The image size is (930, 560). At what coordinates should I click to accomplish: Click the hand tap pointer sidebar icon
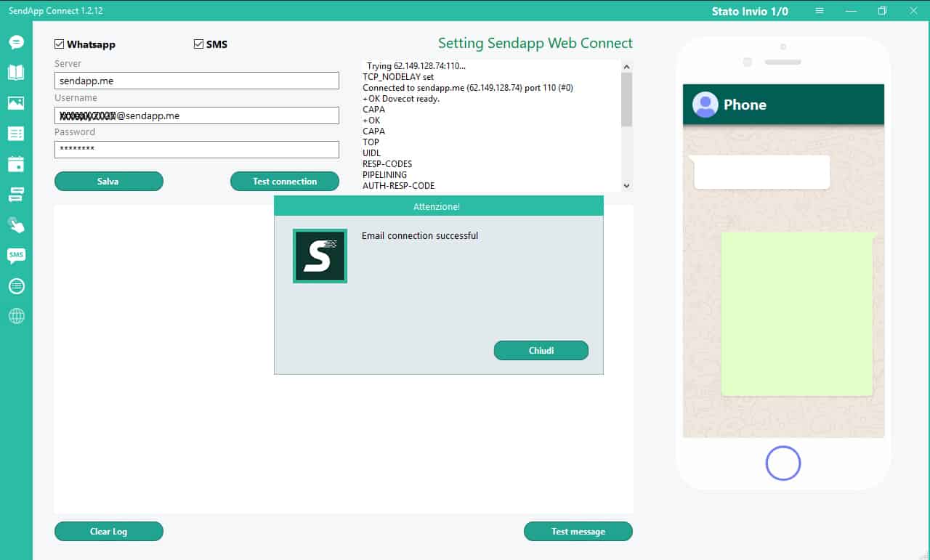tap(16, 225)
